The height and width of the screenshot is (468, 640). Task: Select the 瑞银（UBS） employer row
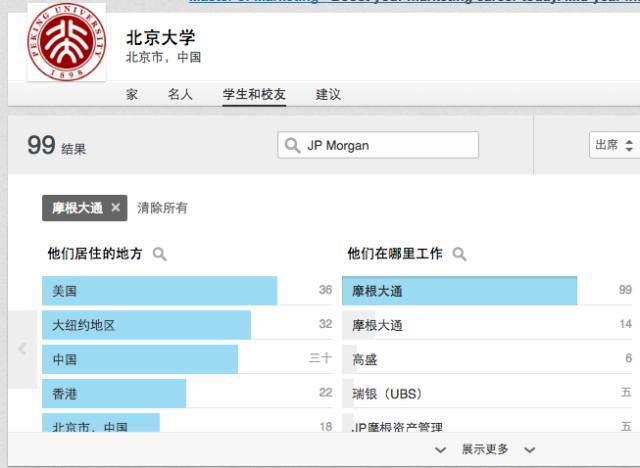pyautogui.click(x=487, y=393)
